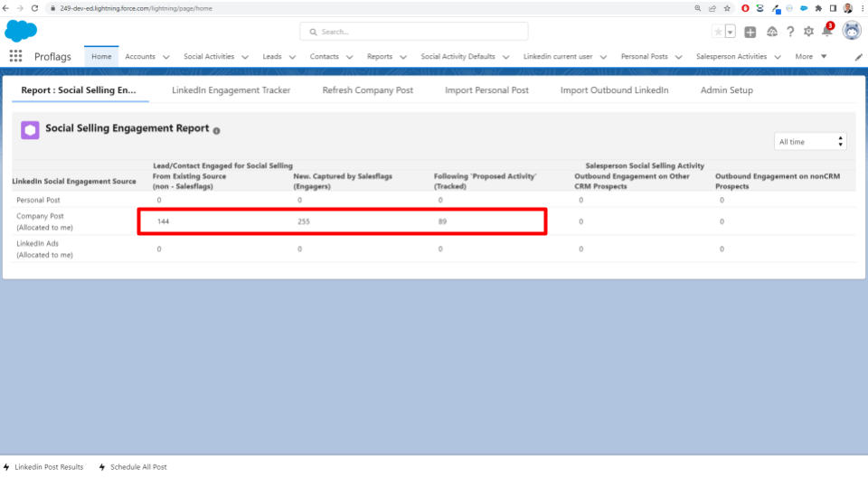This screenshot has width=868, height=488.
Task: Switch to LinkedIn Engagement Tracker tab
Action: (231, 90)
